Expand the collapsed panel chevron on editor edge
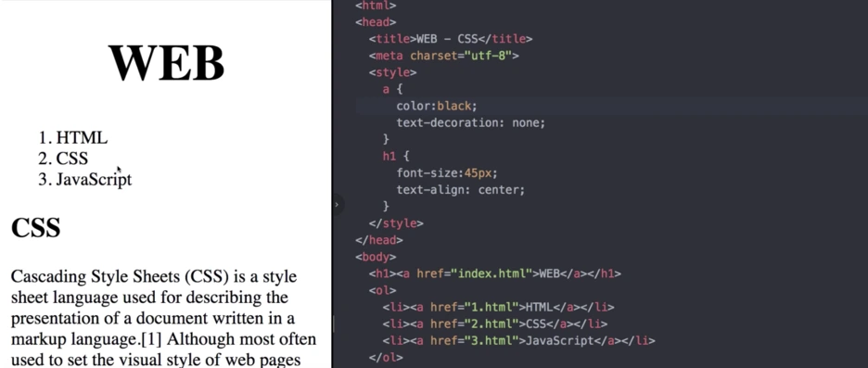This screenshot has height=368, width=868. [337, 205]
